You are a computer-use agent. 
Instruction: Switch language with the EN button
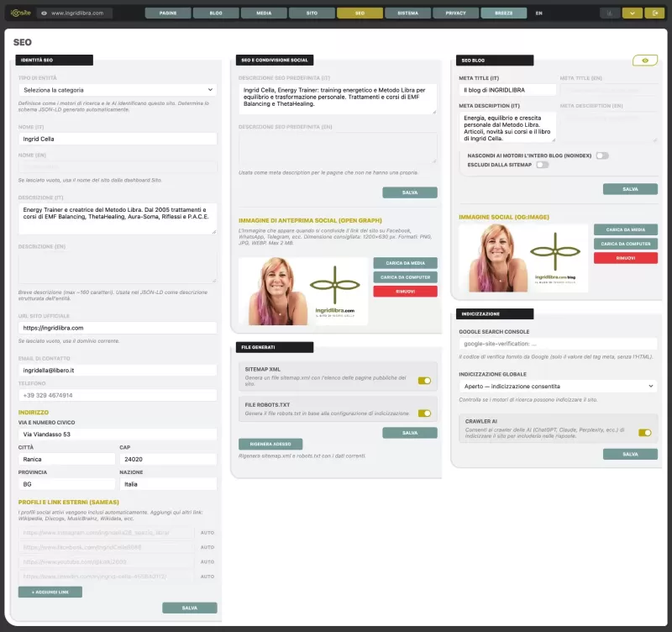pyautogui.click(x=538, y=13)
